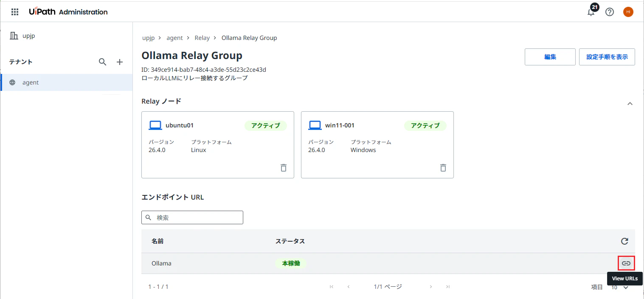
Task: Click the Windows platform value
Action: (363, 150)
